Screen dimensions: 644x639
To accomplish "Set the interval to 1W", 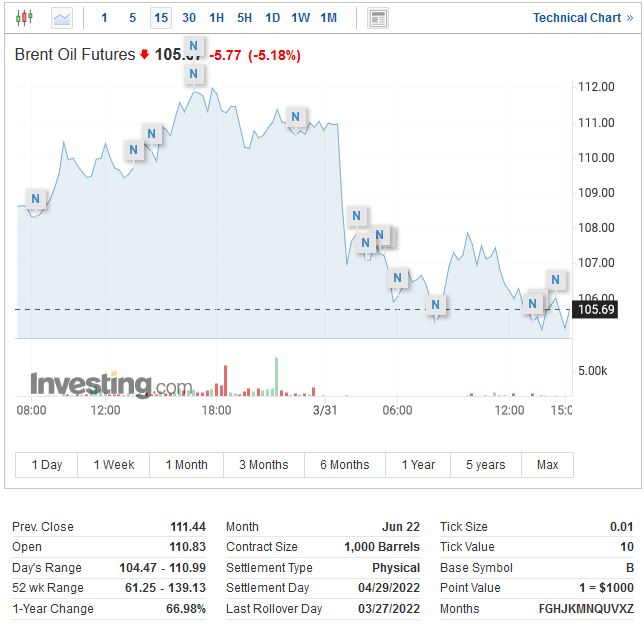I will coord(300,18).
